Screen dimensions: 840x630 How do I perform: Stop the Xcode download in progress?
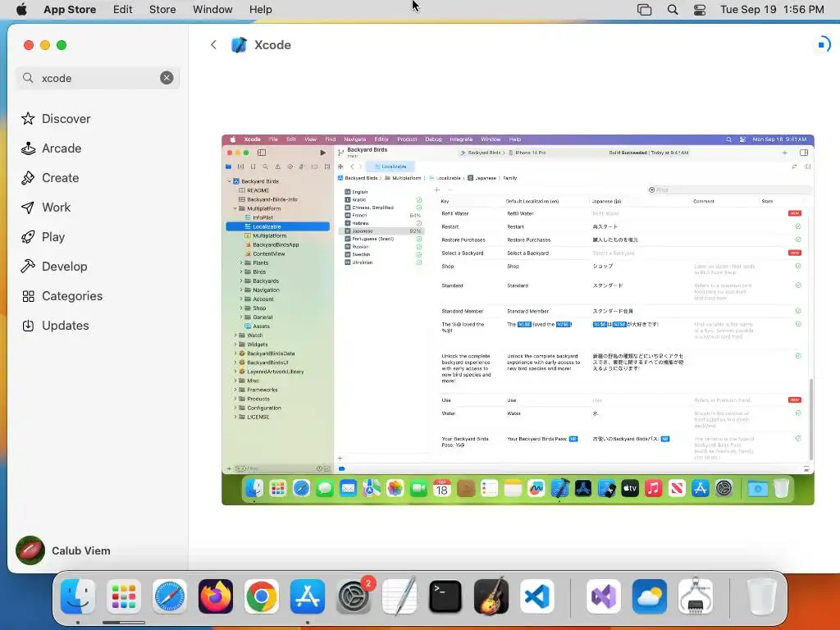pyautogui.click(x=821, y=44)
